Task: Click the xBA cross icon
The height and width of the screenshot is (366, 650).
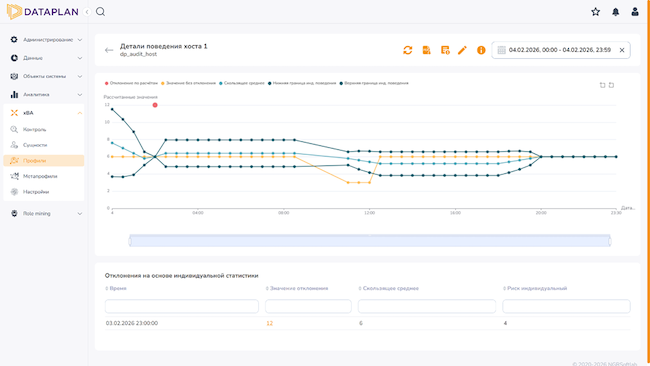Action: (14, 113)
